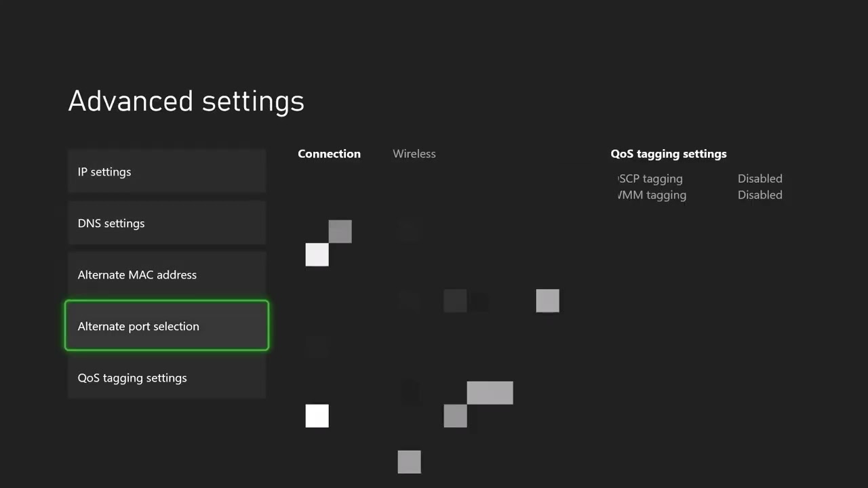Open DNS settings
Viewport: 868px width, 488px height.
click(x=166, y=224)
